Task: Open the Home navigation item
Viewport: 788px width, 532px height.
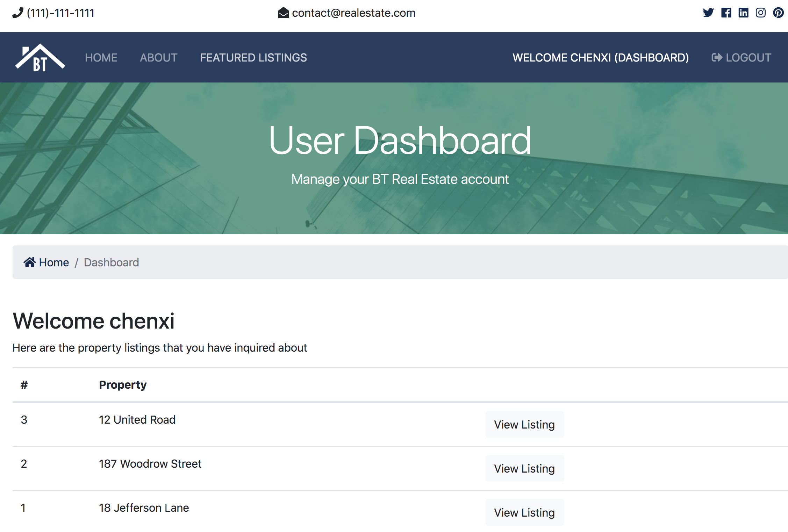Action: (101, 58)
